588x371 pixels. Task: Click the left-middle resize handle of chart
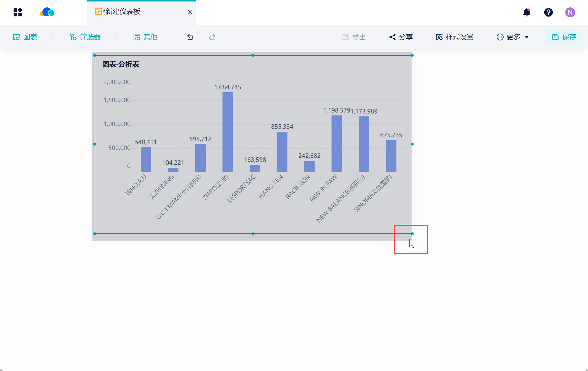click(x=95, y=144)
